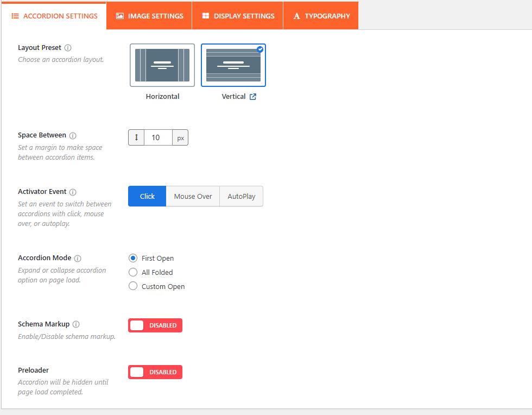This screenshot has height=415, width=532.
Task: Open the Display Settings tab
Action: click(x=238, y=16)
